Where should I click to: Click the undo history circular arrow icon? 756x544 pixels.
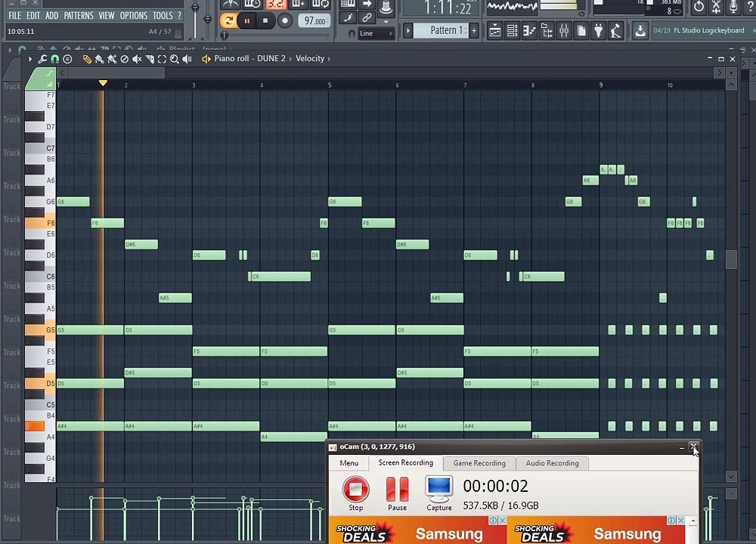(x=699, y=7)
